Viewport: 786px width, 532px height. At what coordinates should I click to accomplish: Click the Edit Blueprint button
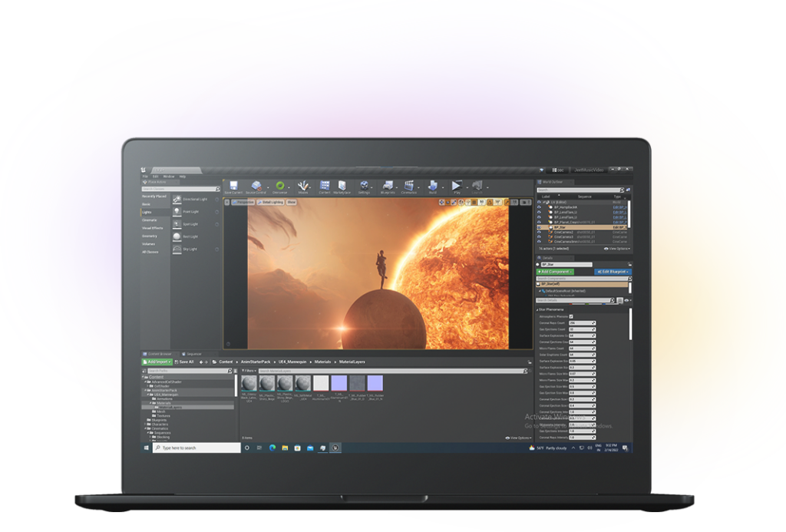613,272
